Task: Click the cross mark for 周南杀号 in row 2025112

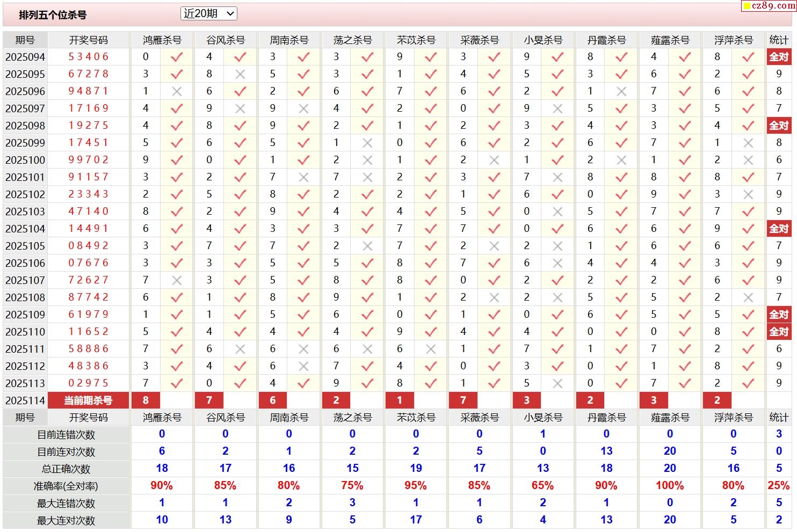Action: [303, 366]
